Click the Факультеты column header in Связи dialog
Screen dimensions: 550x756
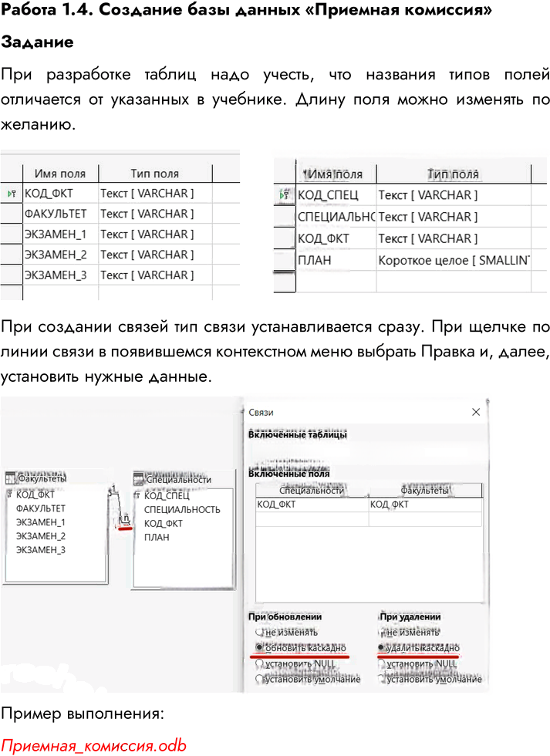click(425, 491)
